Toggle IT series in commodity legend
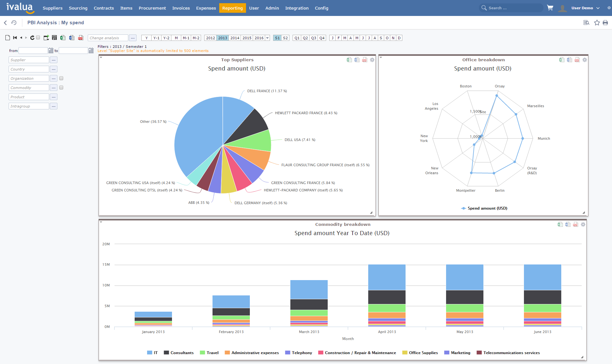Image resolution: width=612 pixels, height=364 pixels. click(x=152, y=353)
